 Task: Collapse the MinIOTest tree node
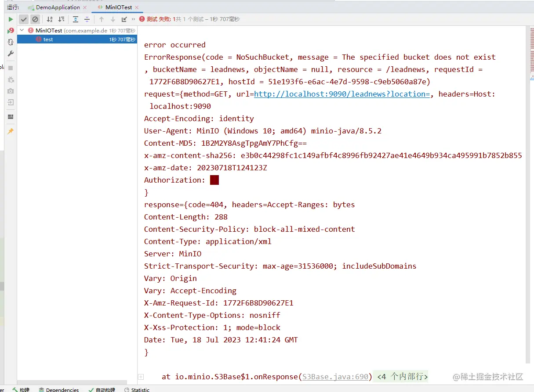[22, 30]
